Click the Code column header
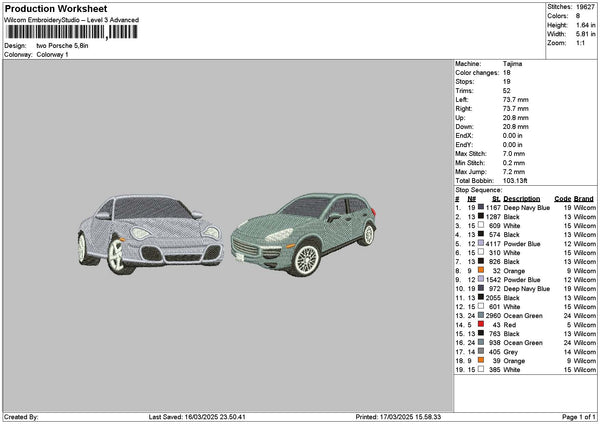Viewport: 600px width, 424px height. pyautogui.click(x=562, y=198)
